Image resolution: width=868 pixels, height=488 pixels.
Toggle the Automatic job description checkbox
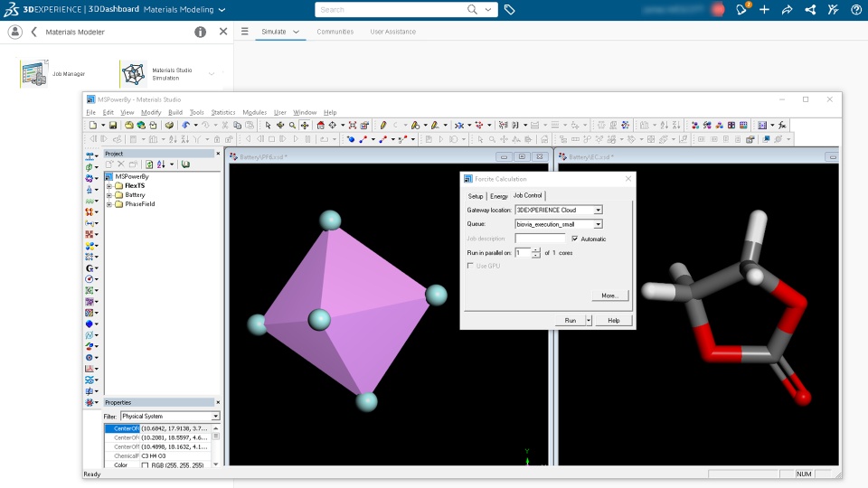pos(575,239)
